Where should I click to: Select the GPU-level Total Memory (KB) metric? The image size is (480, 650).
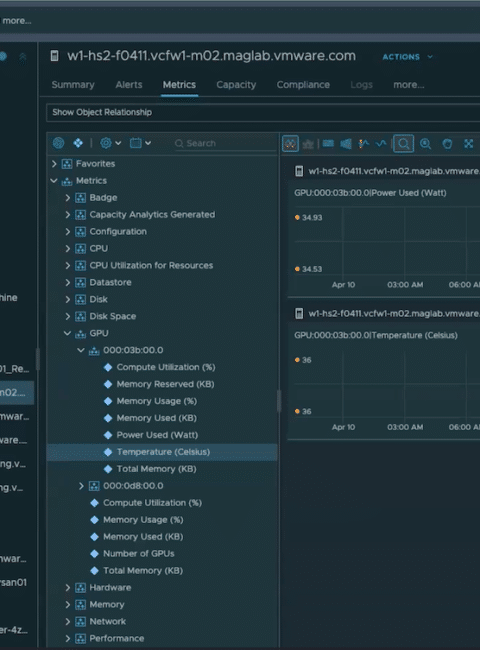pos(143,570)
